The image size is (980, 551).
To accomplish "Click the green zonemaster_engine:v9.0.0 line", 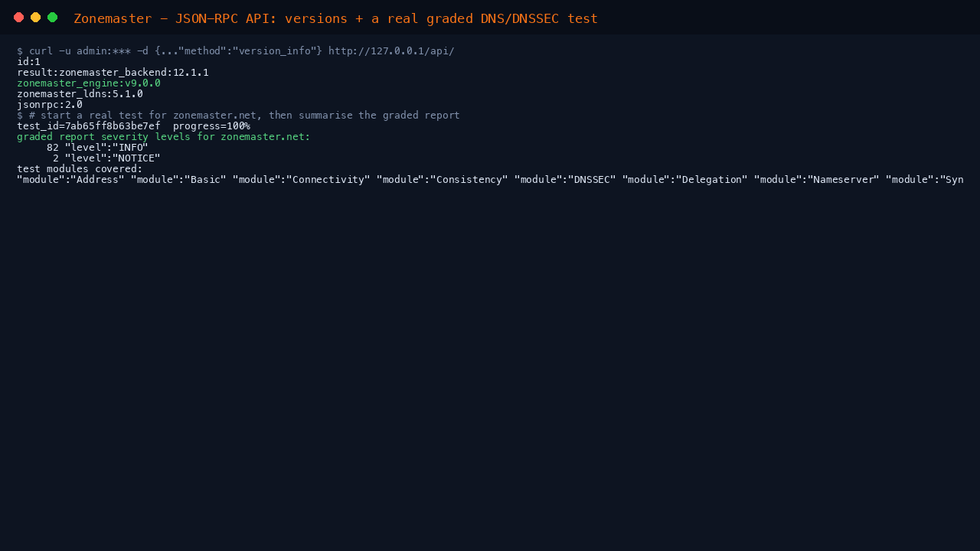I will tap(89, 83).
